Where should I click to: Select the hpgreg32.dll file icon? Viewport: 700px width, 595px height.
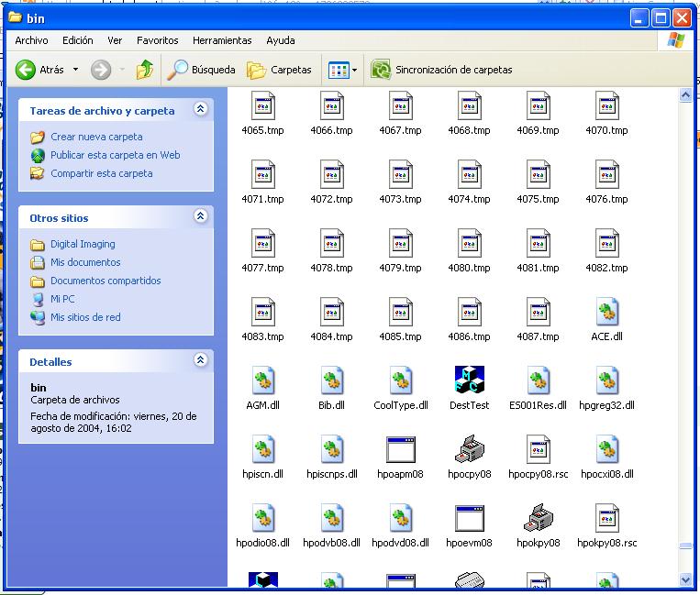click(x=606, y=380)
